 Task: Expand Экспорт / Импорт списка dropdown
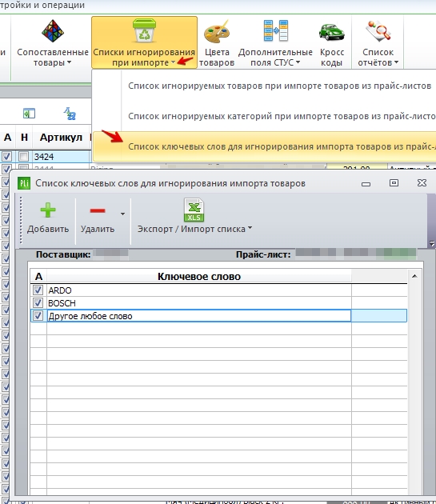[x=250, y=228]
